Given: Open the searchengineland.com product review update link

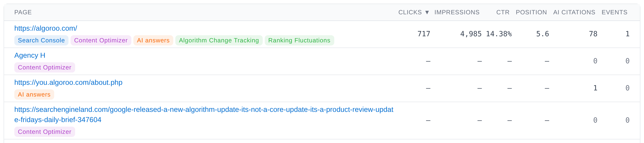Looking at the screenshot, I should 204,115.
